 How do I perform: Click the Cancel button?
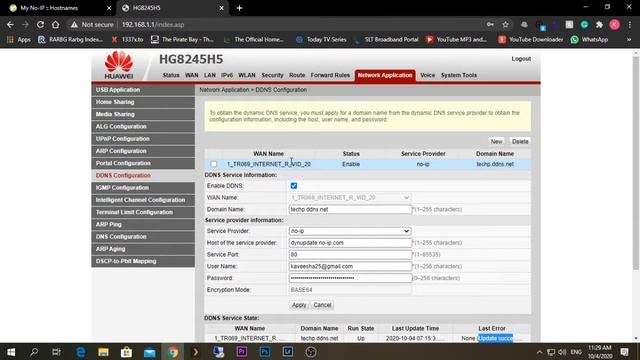point(322,305)
